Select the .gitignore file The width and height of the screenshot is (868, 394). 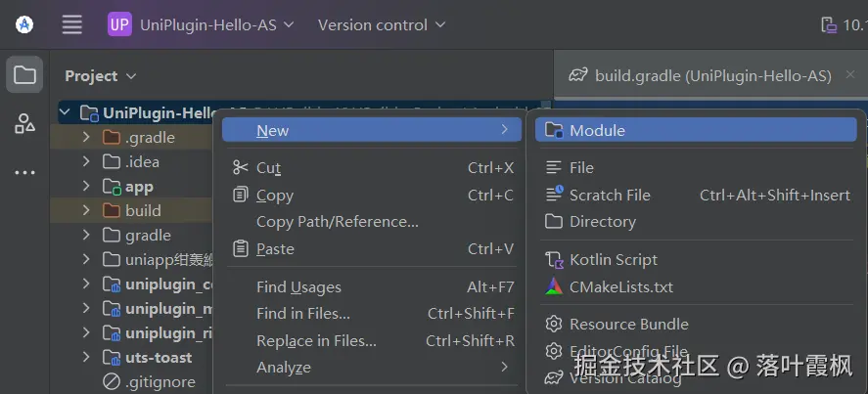click(160, 382)
